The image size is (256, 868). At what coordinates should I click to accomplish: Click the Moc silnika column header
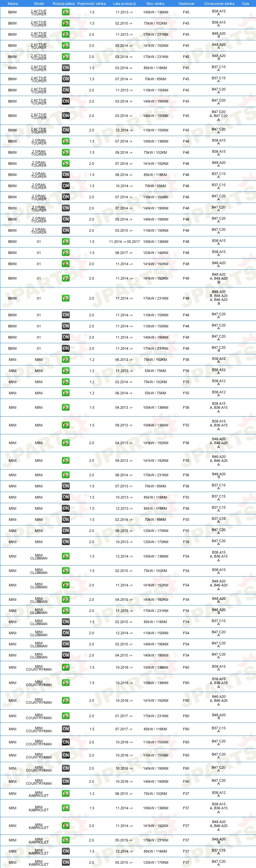click(x=155, y=4)
